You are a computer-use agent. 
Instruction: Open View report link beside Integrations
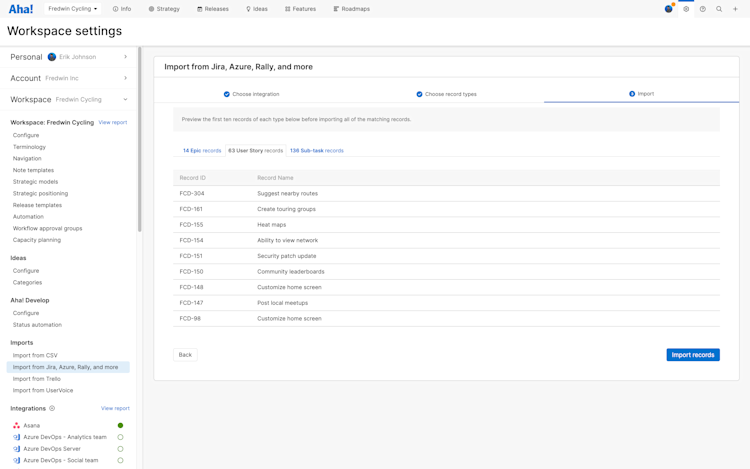point(115,408)
